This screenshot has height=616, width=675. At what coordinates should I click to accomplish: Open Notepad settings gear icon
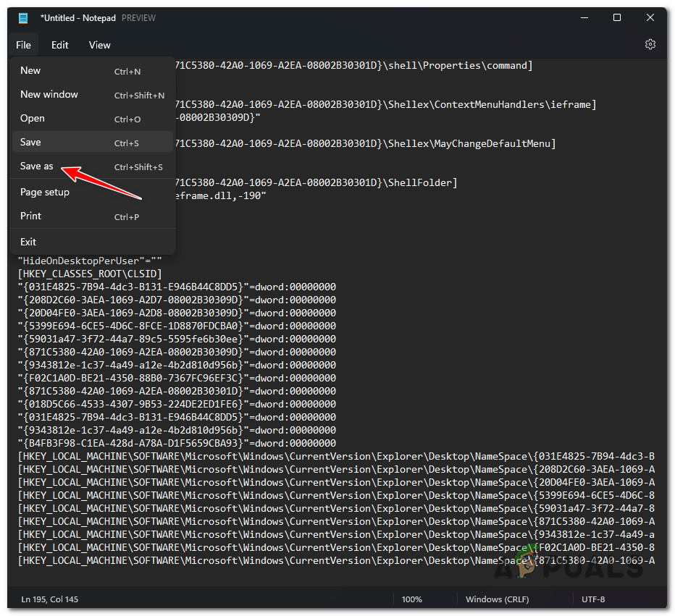tap(650, 44)
